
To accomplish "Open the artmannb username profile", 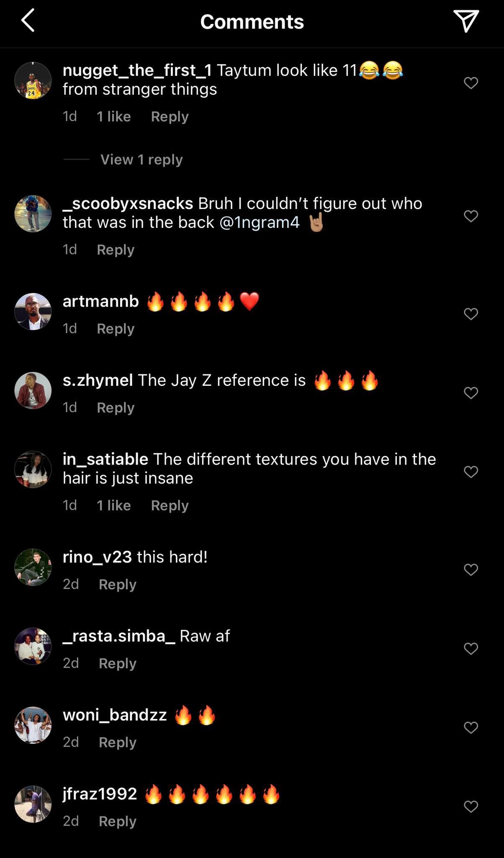I will (x=100, y=301).
